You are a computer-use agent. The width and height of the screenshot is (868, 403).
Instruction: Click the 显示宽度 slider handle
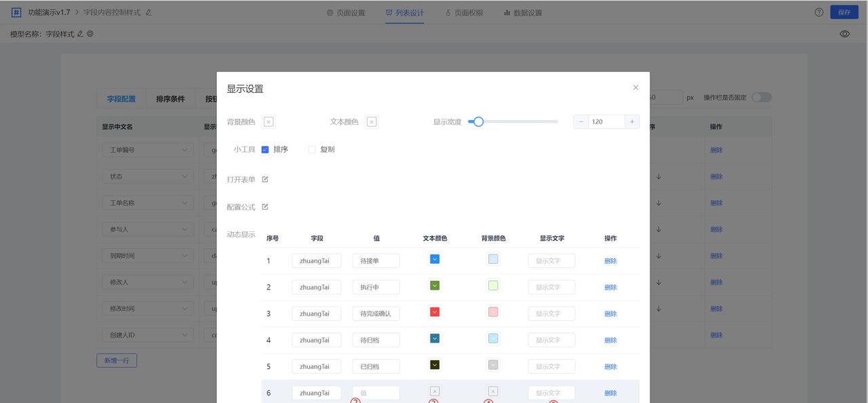478,121
